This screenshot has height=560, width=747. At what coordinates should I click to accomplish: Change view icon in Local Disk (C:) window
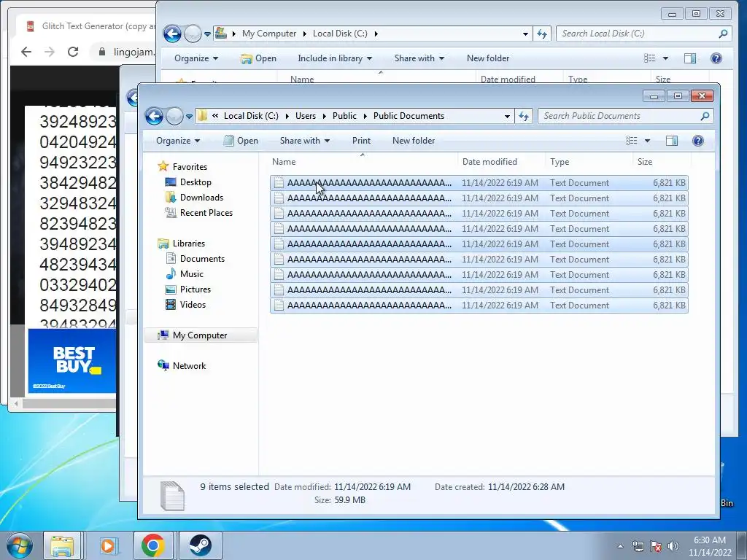point(649,58)
